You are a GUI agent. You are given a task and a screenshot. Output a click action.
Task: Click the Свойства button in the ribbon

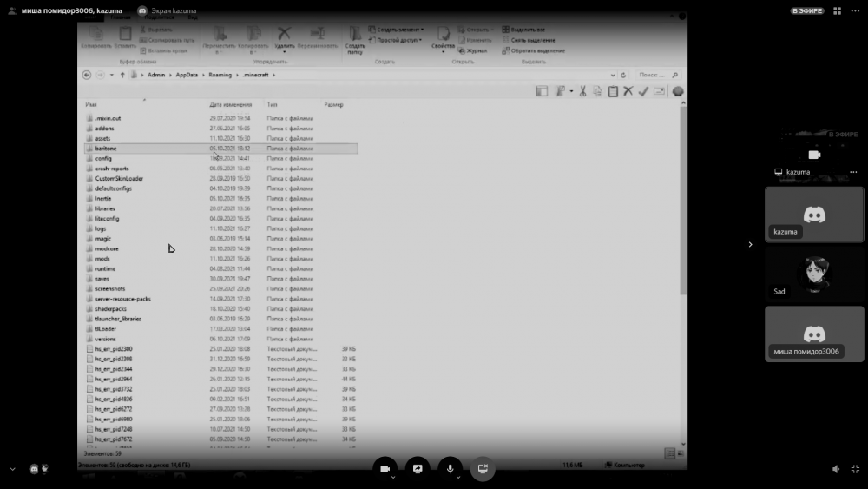(443, 40)
